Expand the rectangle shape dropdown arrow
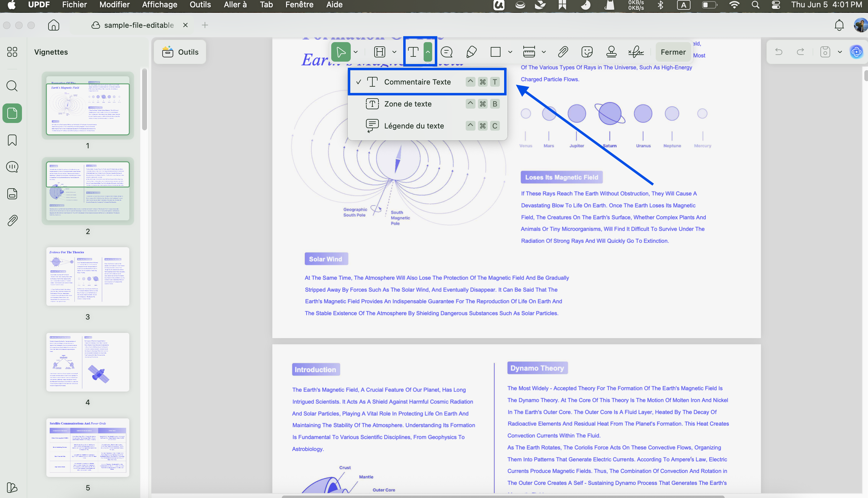Image resolution: width=868 pixels, height=498 pixels. point(510,52)
